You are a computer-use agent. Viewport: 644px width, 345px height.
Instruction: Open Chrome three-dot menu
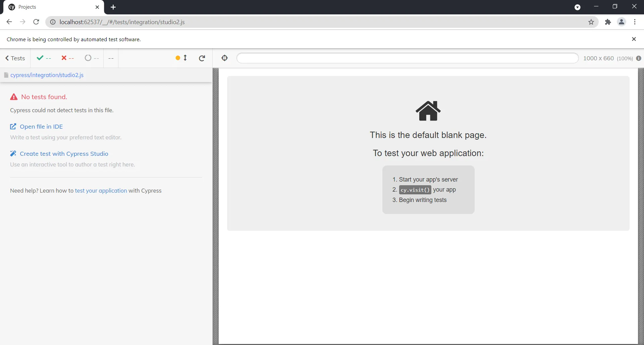click(x=635, y=22)
